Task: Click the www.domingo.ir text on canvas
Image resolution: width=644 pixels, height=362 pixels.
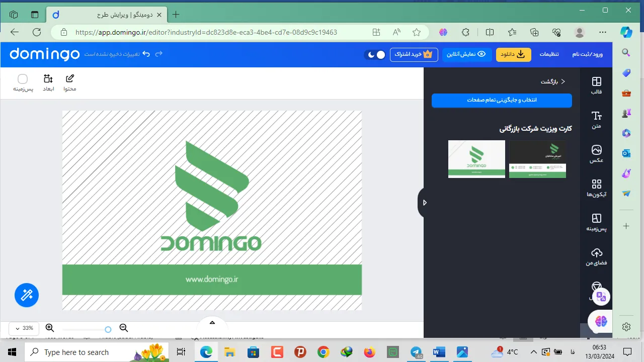Action: click(211, 280)
